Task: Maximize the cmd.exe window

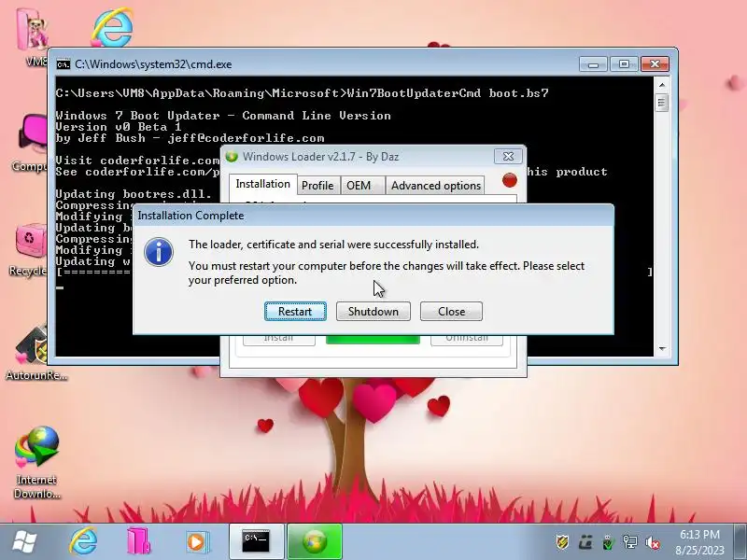Action: [x=624, y=63]
